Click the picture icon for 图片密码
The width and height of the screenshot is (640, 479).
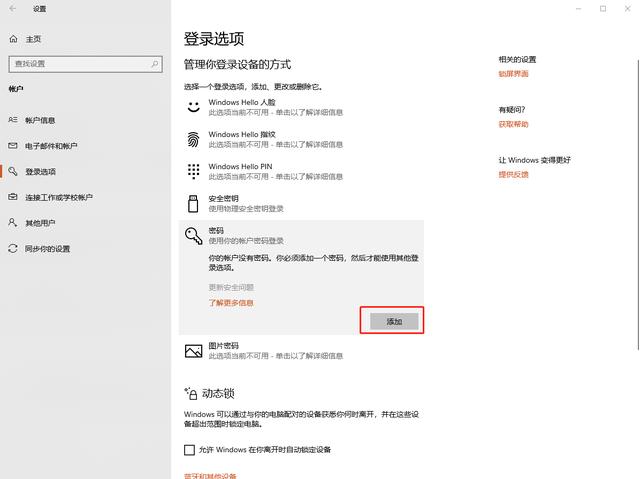point(193,351)
